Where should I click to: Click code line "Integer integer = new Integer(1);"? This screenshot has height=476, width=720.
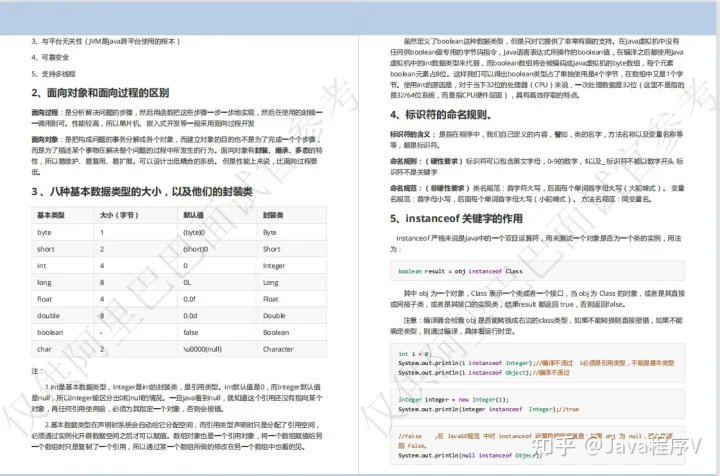click(x=453, y=400)
